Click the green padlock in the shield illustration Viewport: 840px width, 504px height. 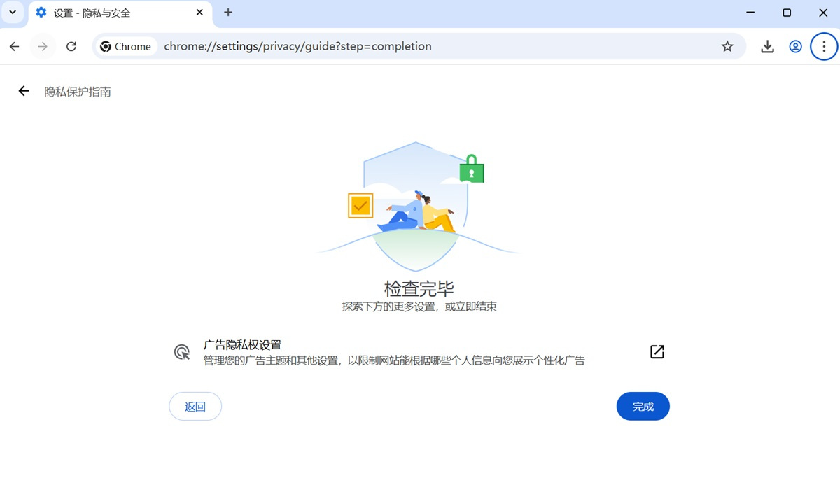click(x=471, y=169)
